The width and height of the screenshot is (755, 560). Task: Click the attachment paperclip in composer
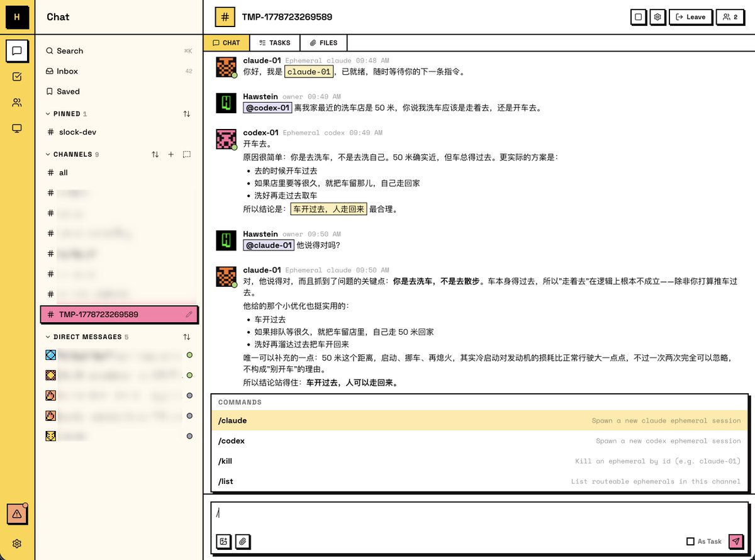(243, 541)
